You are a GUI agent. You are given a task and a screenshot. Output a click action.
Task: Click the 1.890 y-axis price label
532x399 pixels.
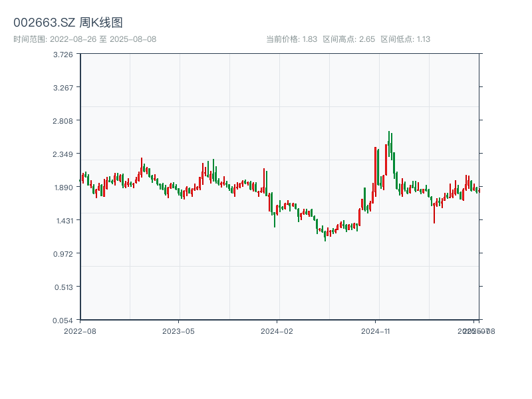click(63, 188)
